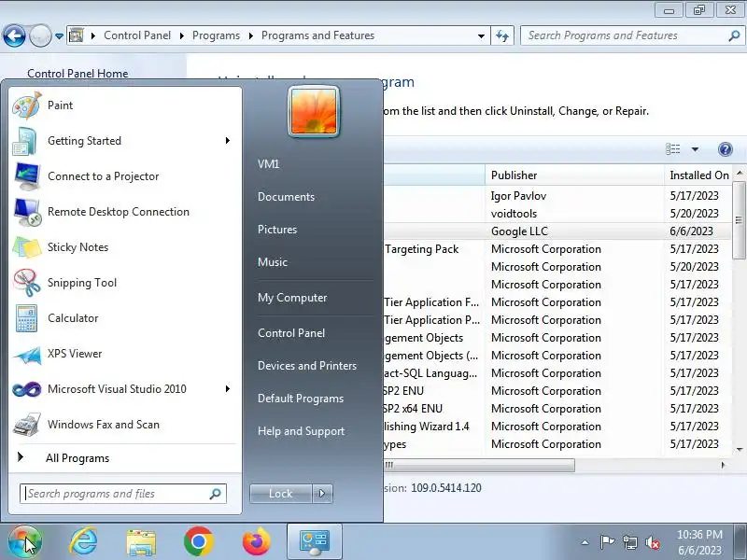The height and width of the screenshot is (560, 747).
Task: Click the horizontal scrollbar thumb
Action: [480, 465]
